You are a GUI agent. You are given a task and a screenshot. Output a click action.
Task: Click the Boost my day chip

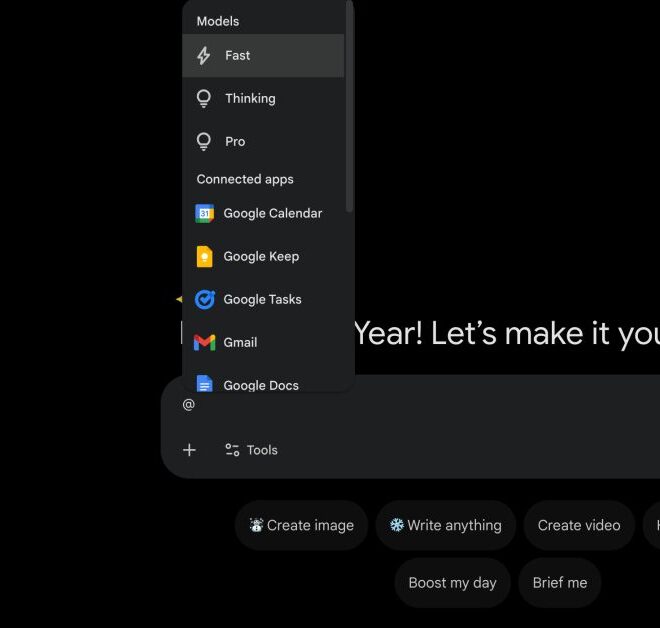452,583
